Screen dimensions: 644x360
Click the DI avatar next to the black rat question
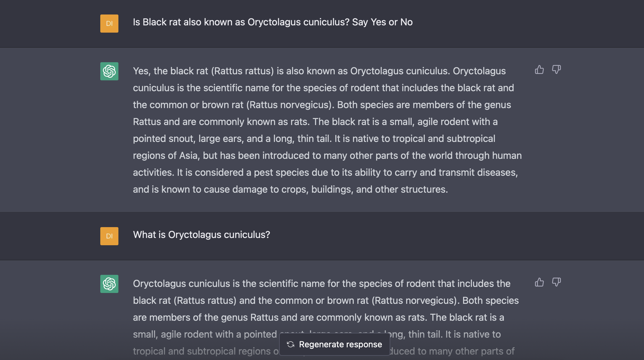(109, 24)
